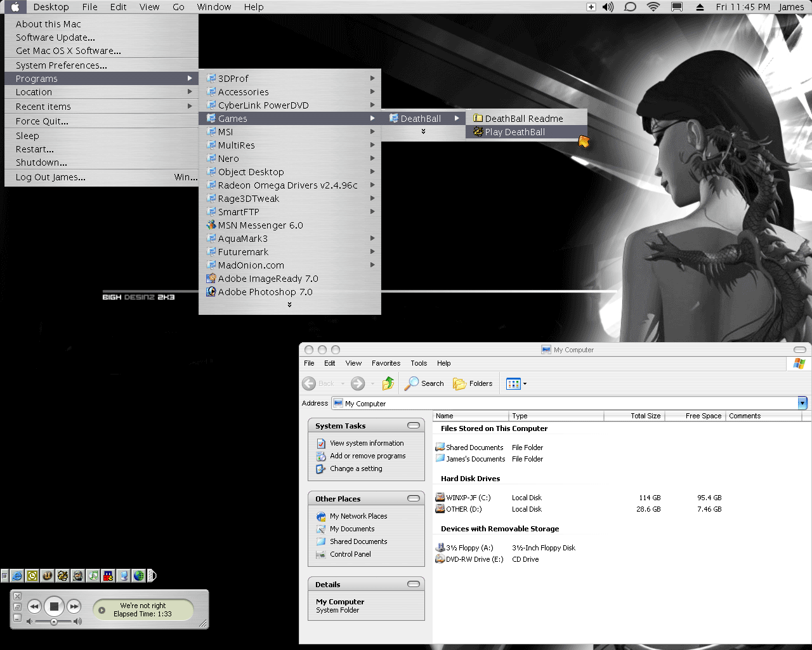Screen dimensions: 812x650
Task: Open the Back history dropdown arrow
Action: (343, 383)
